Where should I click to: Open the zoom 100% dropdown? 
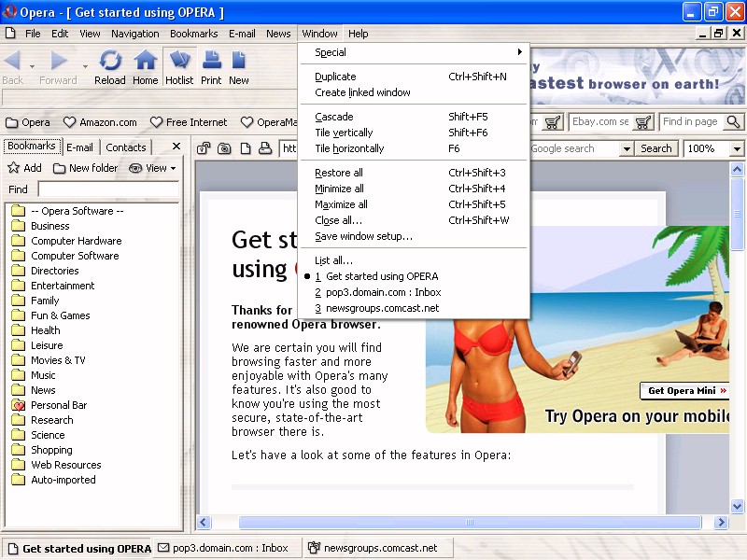tap(737, 148)
